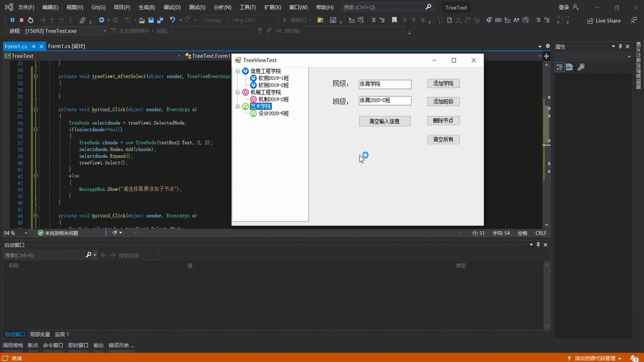The image size is (644, 362).
Task: Click the 删除节点 button
Action: coord(443,120)
